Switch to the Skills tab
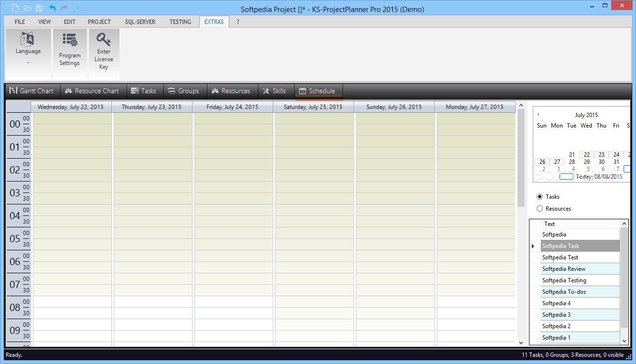This screenshot has width=636, height=364. tap(276, 91)
